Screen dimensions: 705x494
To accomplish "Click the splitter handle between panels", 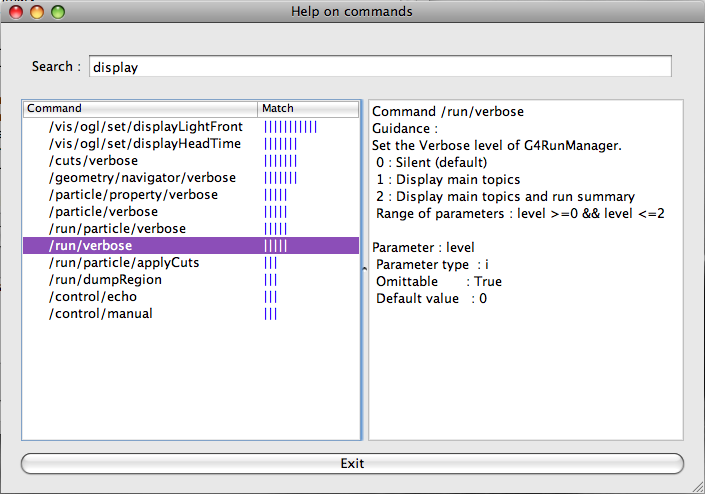I will (x=364, y=269).
